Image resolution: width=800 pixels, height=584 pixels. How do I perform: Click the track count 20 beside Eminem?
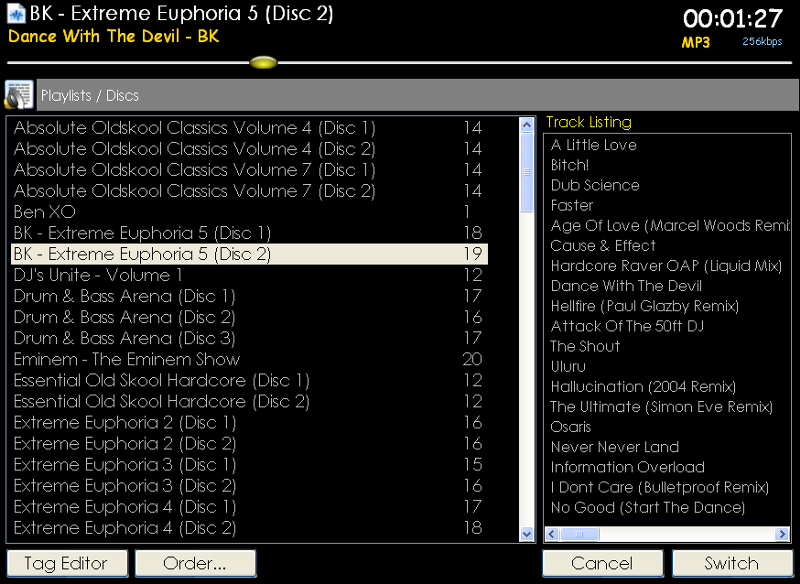[x=472, y=360]
